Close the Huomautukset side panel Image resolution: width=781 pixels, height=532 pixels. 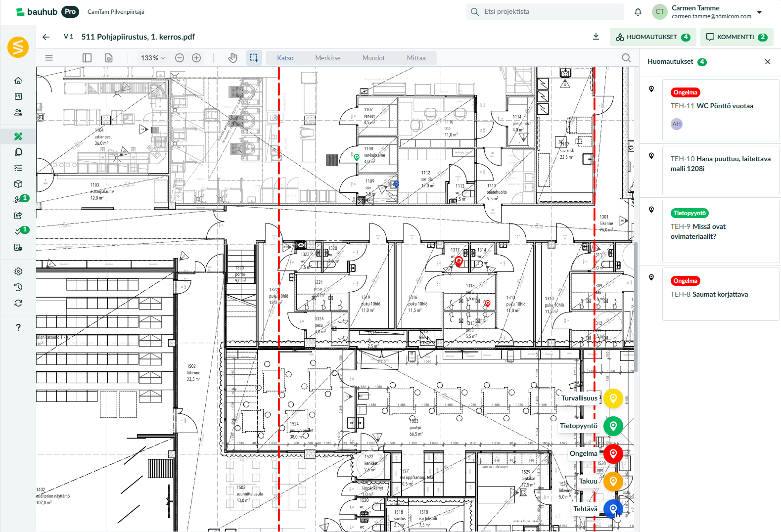767,62
